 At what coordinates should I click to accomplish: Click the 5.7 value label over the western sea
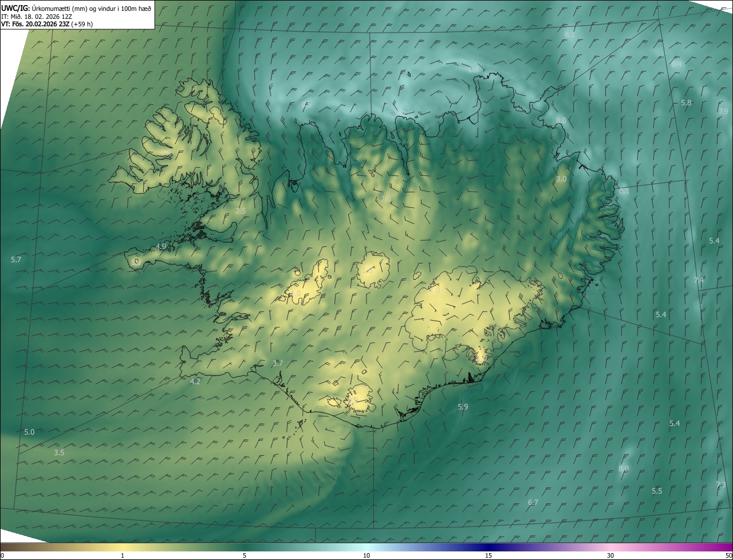16,259
